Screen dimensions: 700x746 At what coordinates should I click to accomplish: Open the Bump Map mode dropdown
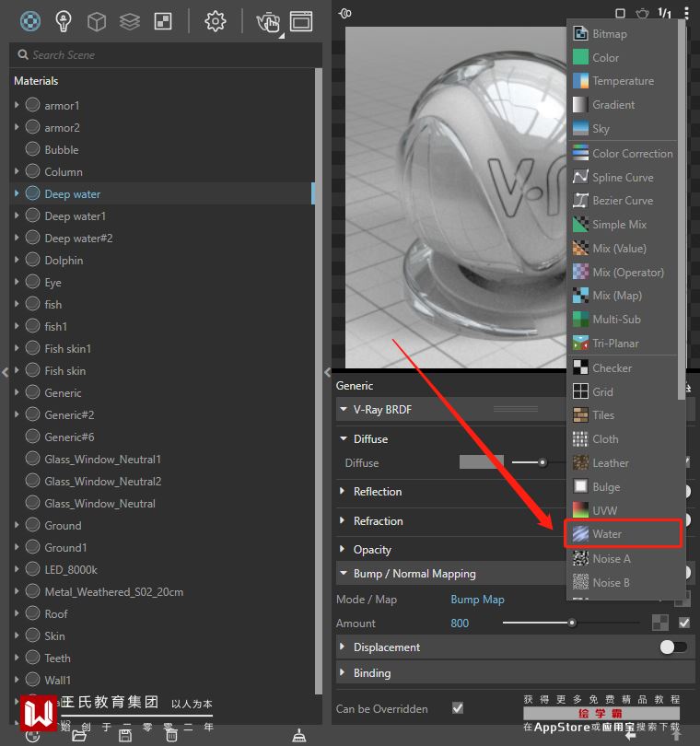click(x=477, y=599)
